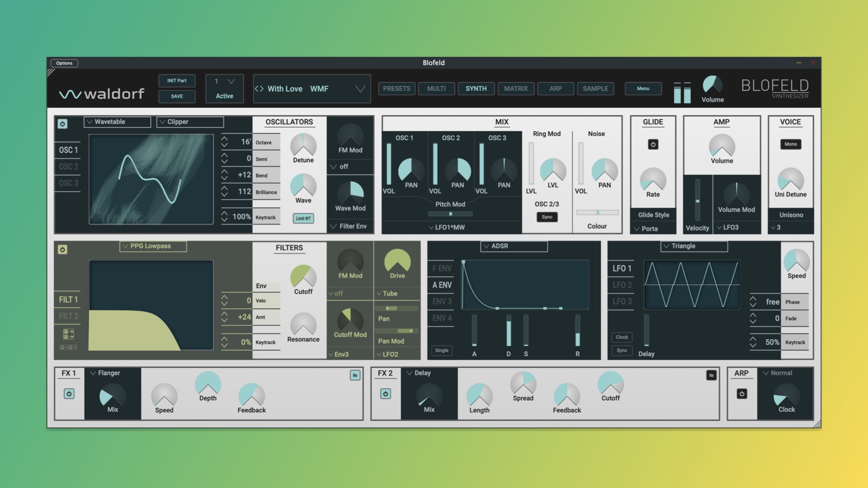Switch to the SAMPLE tab
This screenshot has width=868, height=488.
(x=595, y=89)
